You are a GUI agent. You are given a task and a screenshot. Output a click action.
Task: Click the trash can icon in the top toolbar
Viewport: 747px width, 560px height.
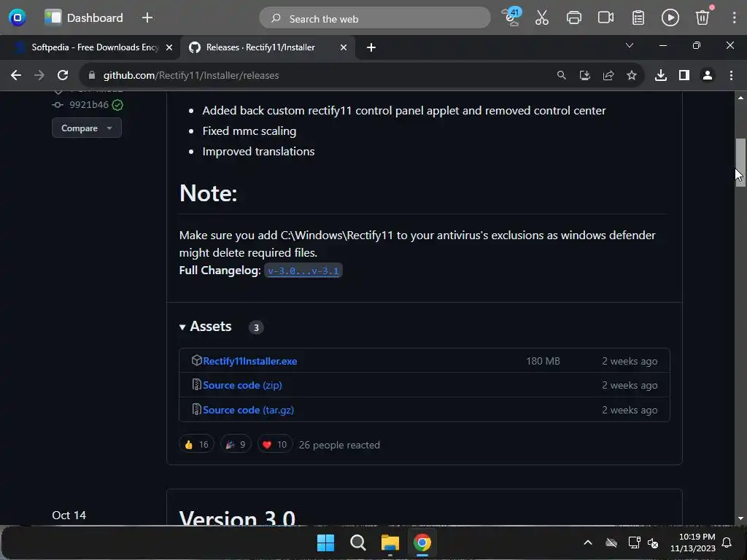[703, 17]
